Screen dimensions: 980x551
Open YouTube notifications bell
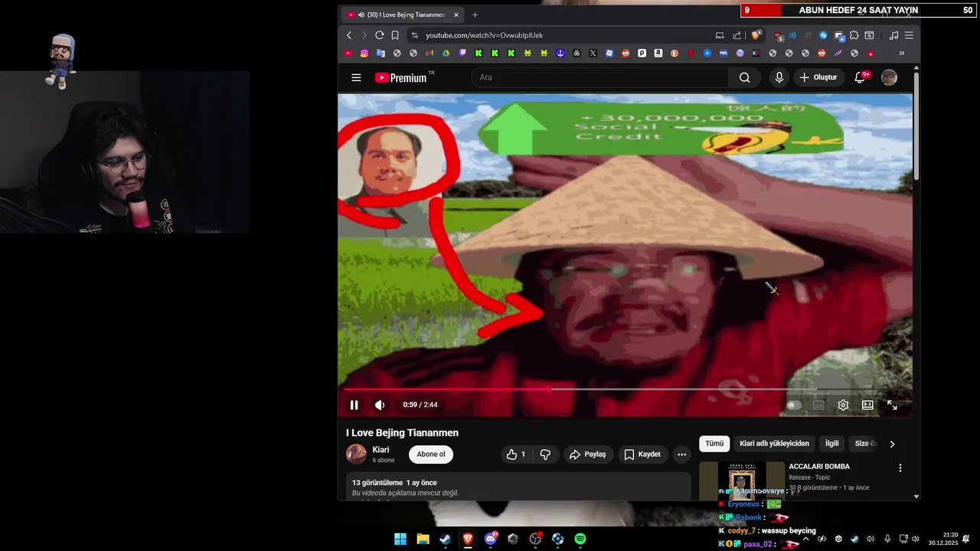coord(860,77)
